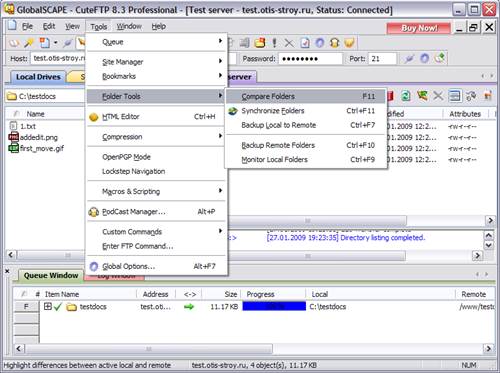Image resolution: width=500 pixels, height=373 pixels.
Task: Click the properties document toolbar icon
Action: 305,43
